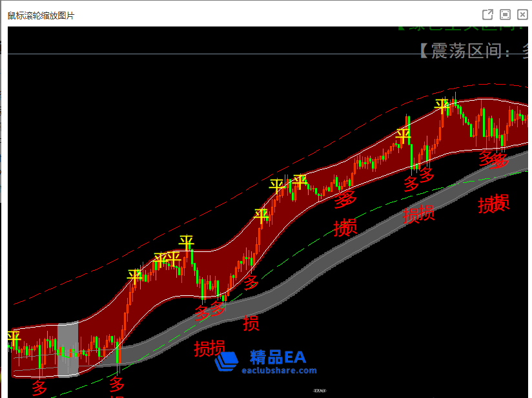The width and height of the screenshot is (532, 398).
Task: Click the 鼠标滚轮缩放图片 window title
Action: tap(41, 15)
